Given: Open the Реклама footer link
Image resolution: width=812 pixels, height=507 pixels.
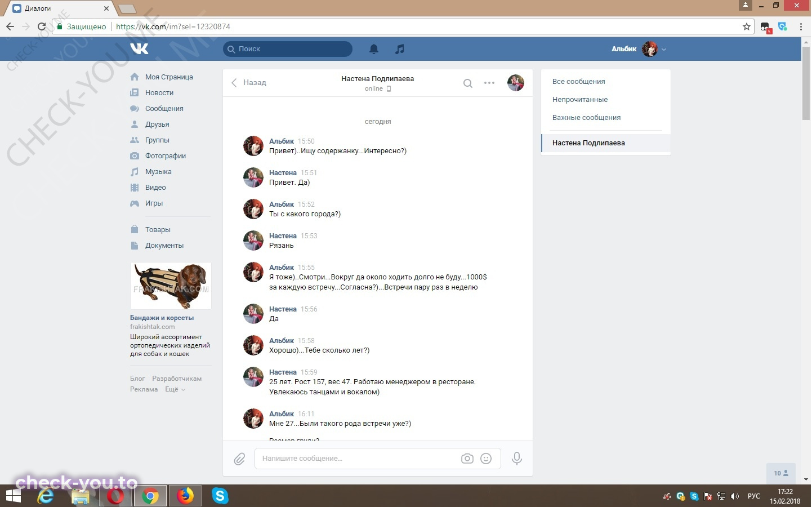Looking at the screenshot, I should point(144,389).
